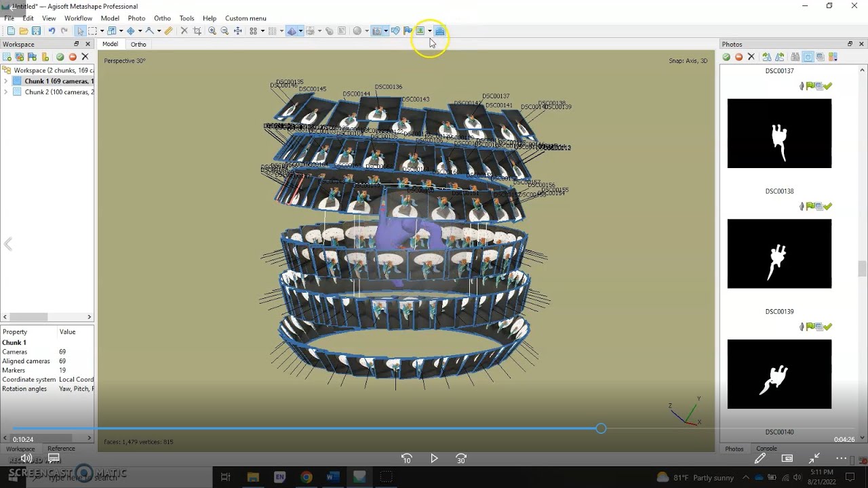Remove selected photos with Photos pane X

pyautogui.click(x=751, y=57)
